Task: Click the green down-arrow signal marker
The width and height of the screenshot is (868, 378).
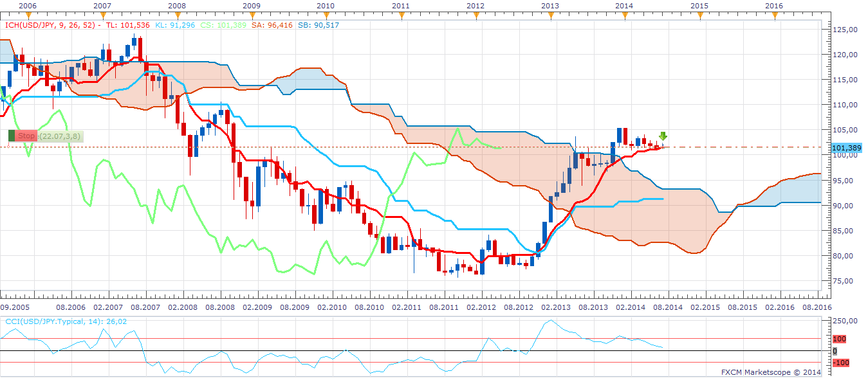Action: 663,136
